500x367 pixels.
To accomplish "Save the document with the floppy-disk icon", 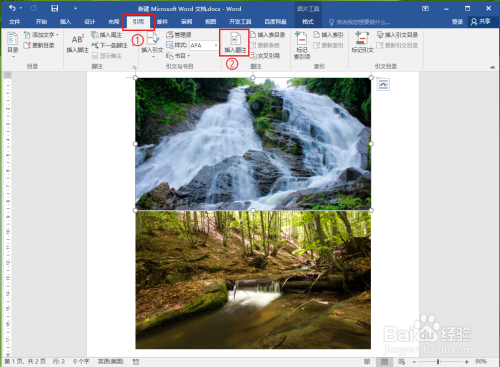I will [54, 8].
